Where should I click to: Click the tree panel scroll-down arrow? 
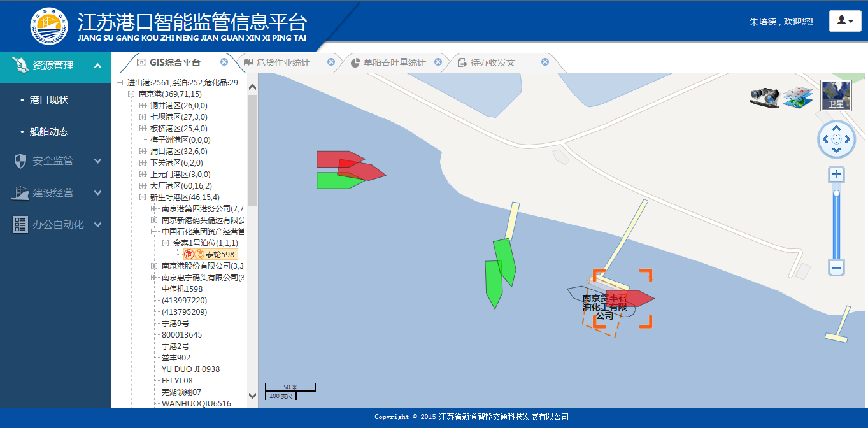[252, 396]
